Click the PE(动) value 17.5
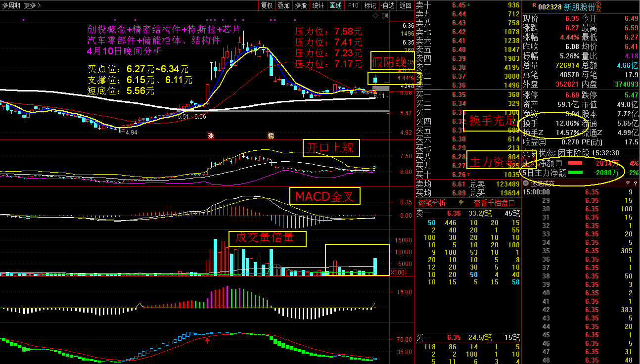Image resolution: width=640 pixels, height=364 pixels. (632, 142)
